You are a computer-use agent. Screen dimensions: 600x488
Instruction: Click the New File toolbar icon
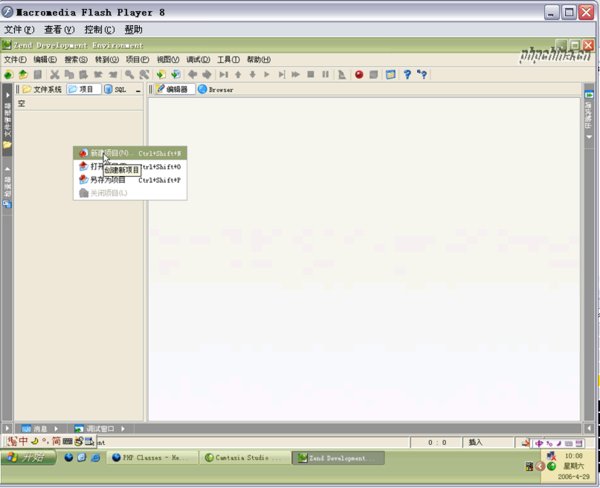tap(8, 75)
